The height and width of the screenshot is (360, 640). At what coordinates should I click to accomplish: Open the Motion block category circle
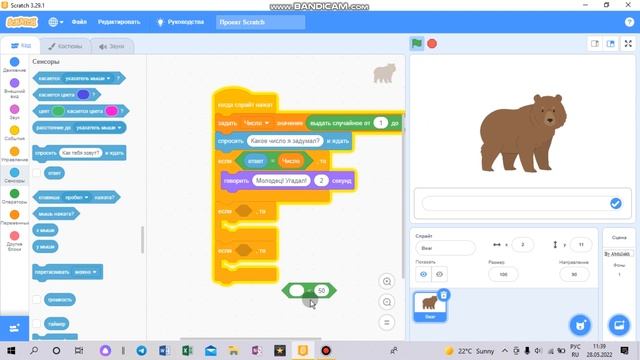pyautogui.click(x=14, y=62)
